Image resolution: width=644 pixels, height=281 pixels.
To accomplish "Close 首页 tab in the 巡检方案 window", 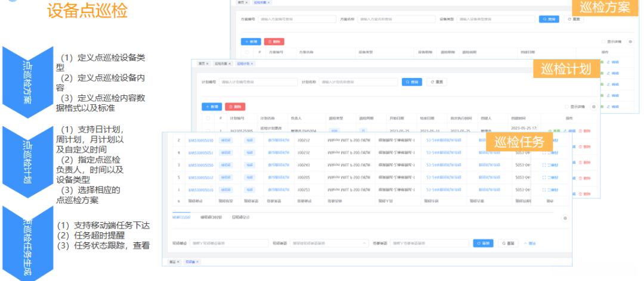I will [246, 2].
